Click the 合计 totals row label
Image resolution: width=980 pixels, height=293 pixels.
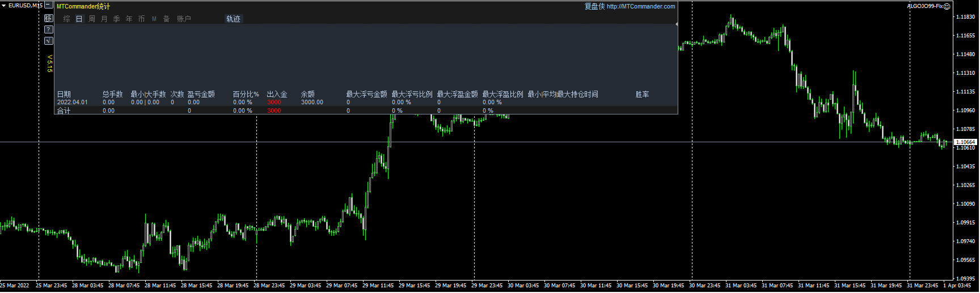(64, 111)
